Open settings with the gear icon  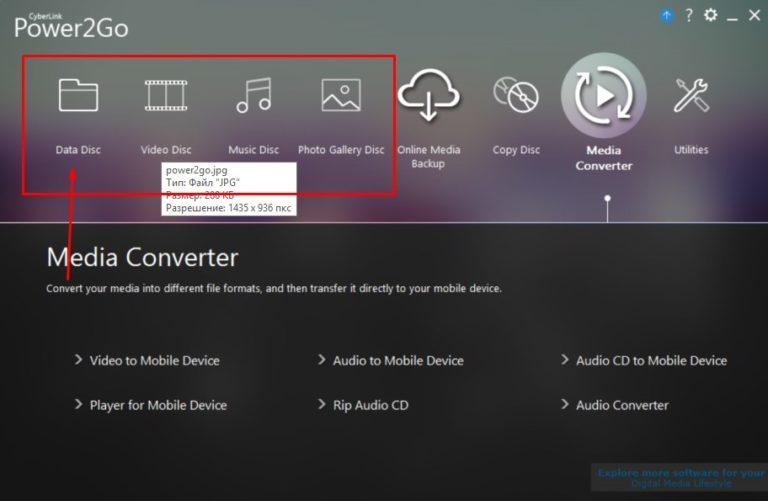(x=711, y=15)
